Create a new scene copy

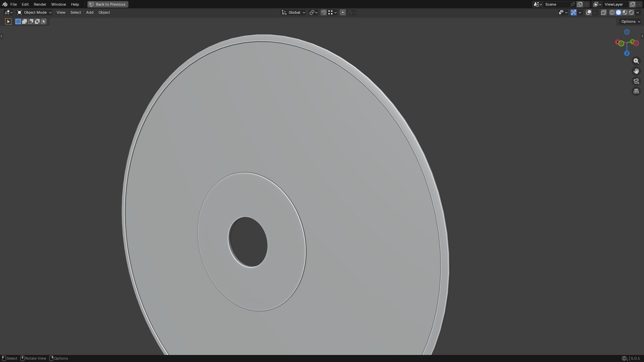tap(580, 4)
